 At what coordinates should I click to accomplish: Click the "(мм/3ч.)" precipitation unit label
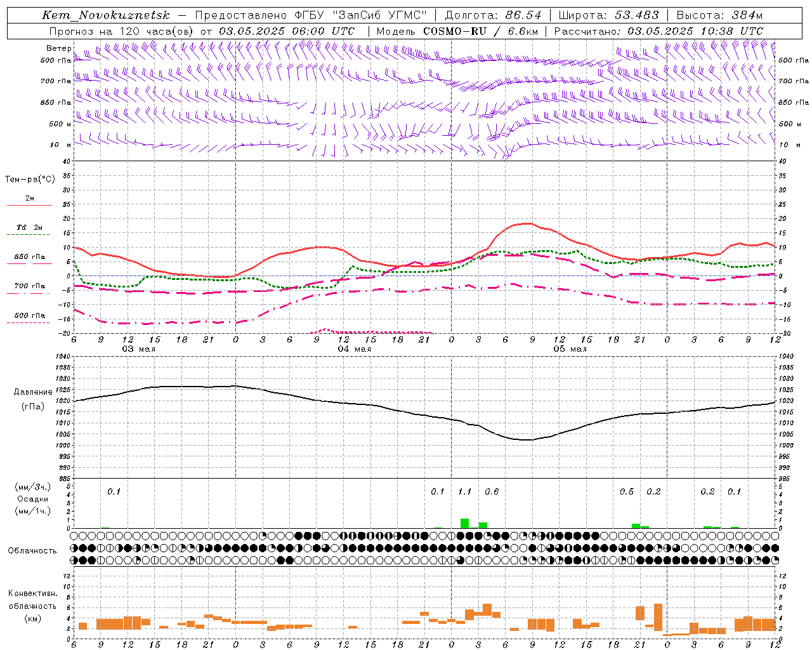point(33,487)
